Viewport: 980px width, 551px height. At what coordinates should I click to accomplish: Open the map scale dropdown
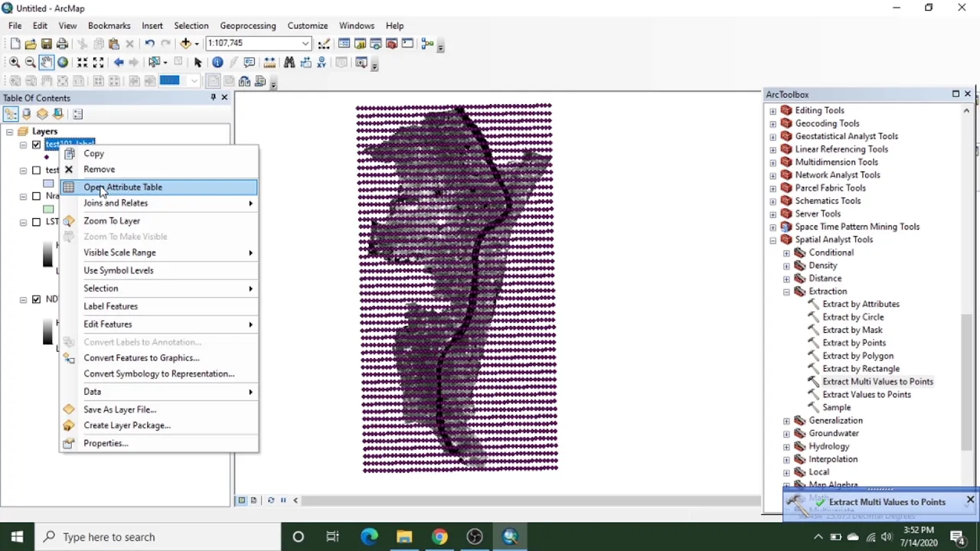point(305,44)
